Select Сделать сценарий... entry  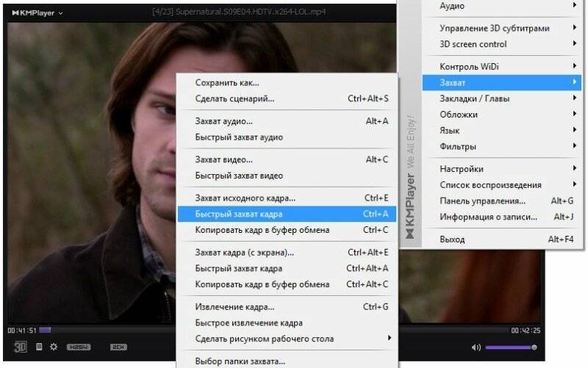tap(287, 98)
